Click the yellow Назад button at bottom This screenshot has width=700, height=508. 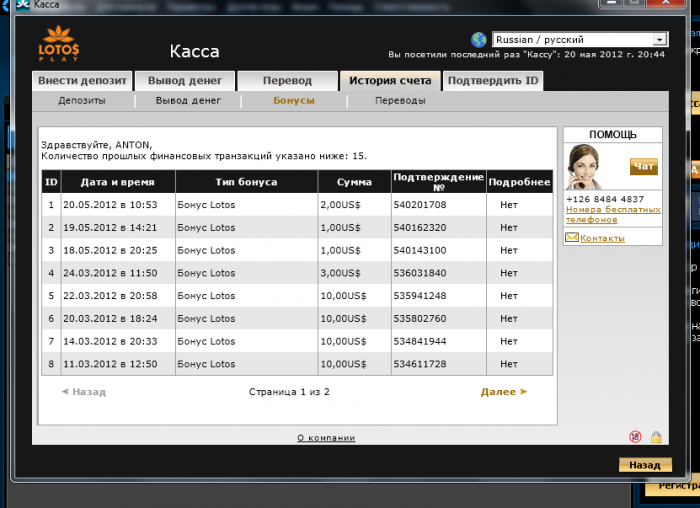pos(645,465)
